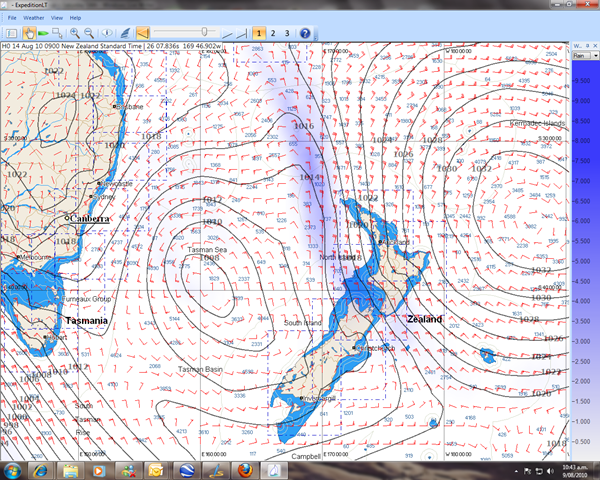Select the zoom-to-rectangle tool

pyautogui.click(x=57, y=33)
